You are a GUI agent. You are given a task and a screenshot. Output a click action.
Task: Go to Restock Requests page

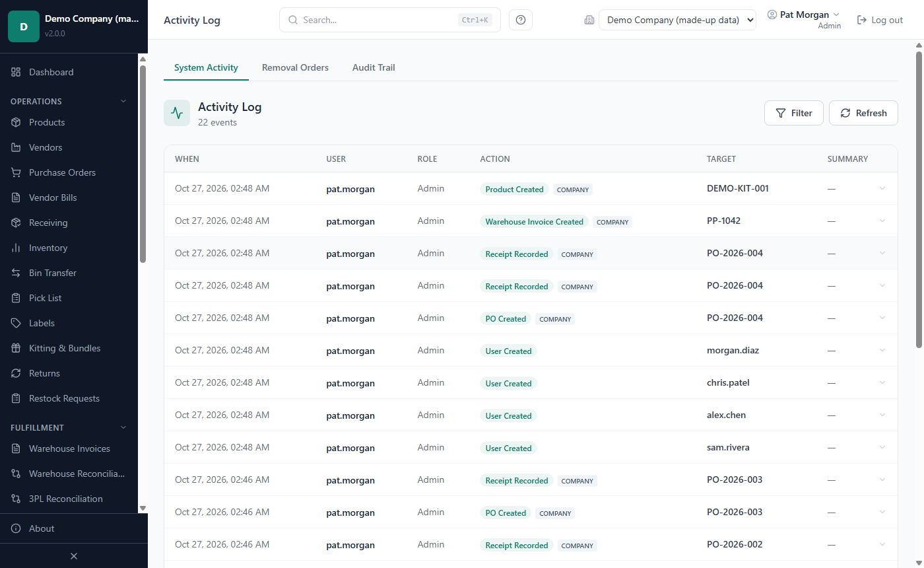tap(64, 398)
